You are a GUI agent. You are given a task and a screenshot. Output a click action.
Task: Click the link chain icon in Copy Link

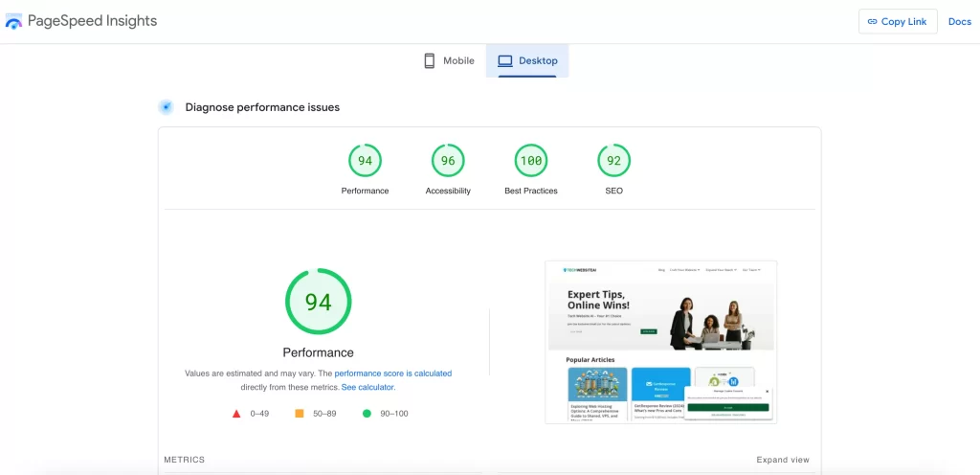point(873,21)
